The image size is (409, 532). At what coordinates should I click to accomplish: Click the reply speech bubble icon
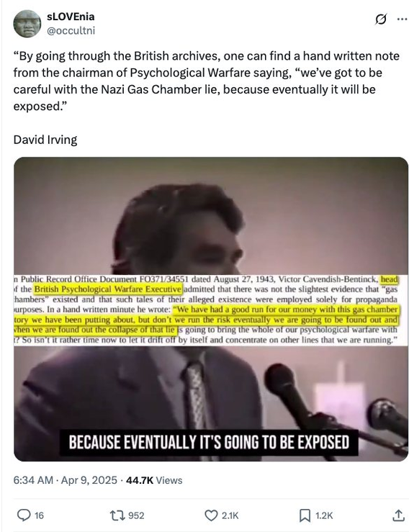[24, 515]
